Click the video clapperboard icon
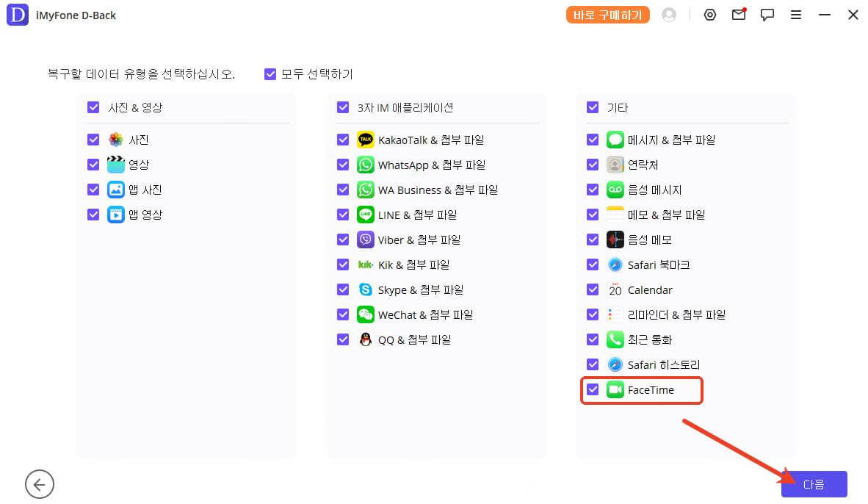The height and width of the screenshot is (504, 868). [x=116, y=165]
